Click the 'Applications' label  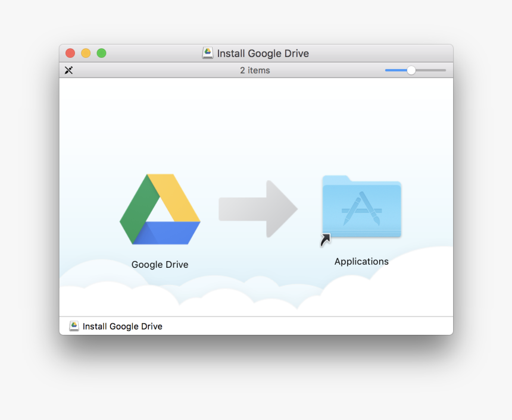point(361,261)
